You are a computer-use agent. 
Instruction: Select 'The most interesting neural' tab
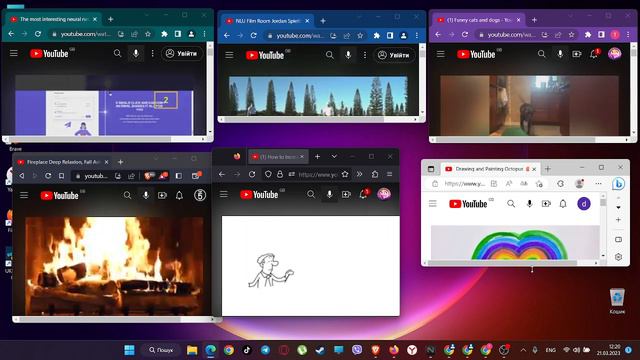pos(54,19)
